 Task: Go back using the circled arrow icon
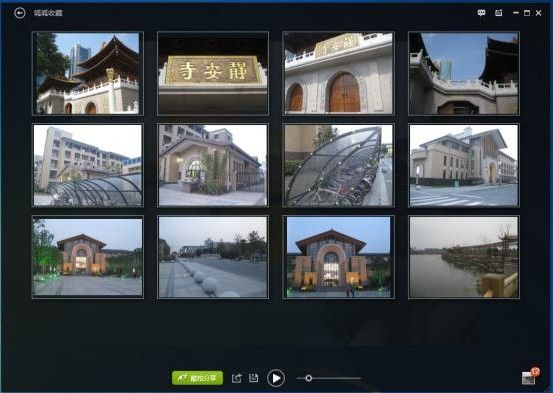pyautogui.click(x=20, y=13)
